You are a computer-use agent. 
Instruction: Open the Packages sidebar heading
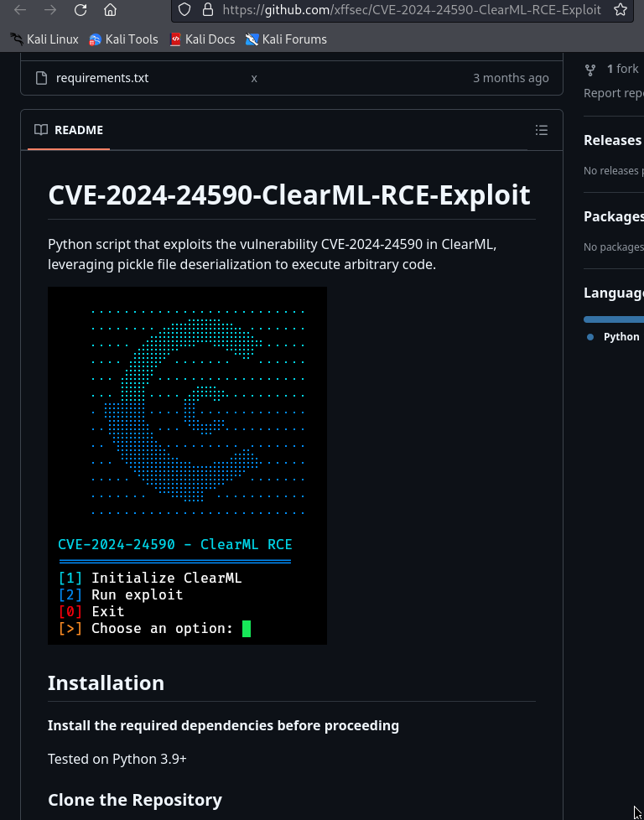coord(614,216)
